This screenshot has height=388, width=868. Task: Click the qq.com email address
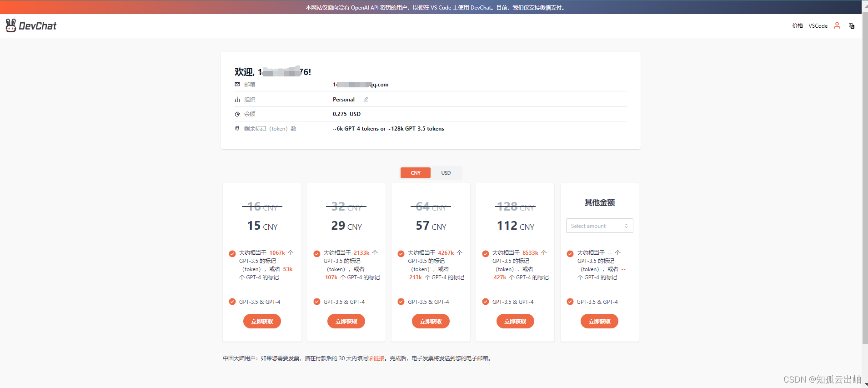361,85
